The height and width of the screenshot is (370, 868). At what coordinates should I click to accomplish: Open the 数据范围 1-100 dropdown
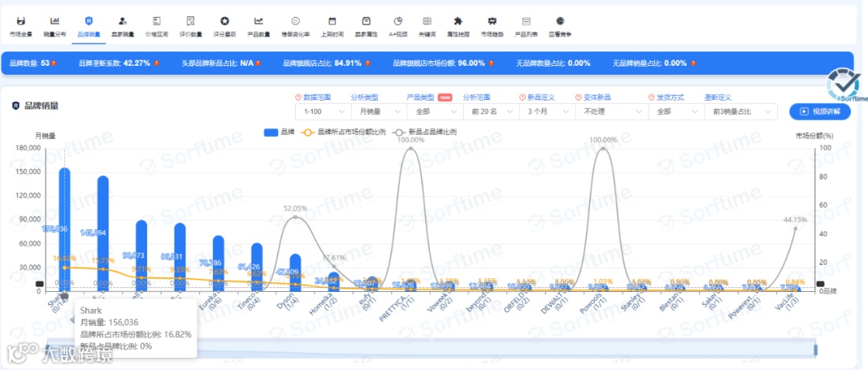(x=323, y=111)
